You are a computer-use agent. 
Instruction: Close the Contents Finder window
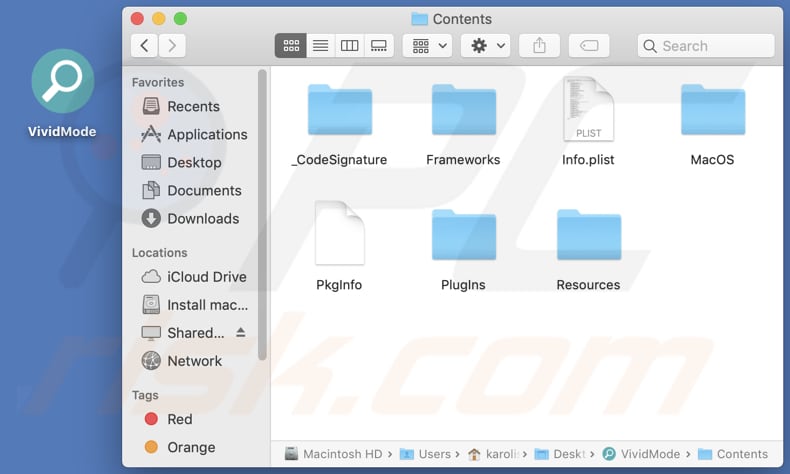pos(137,19)
